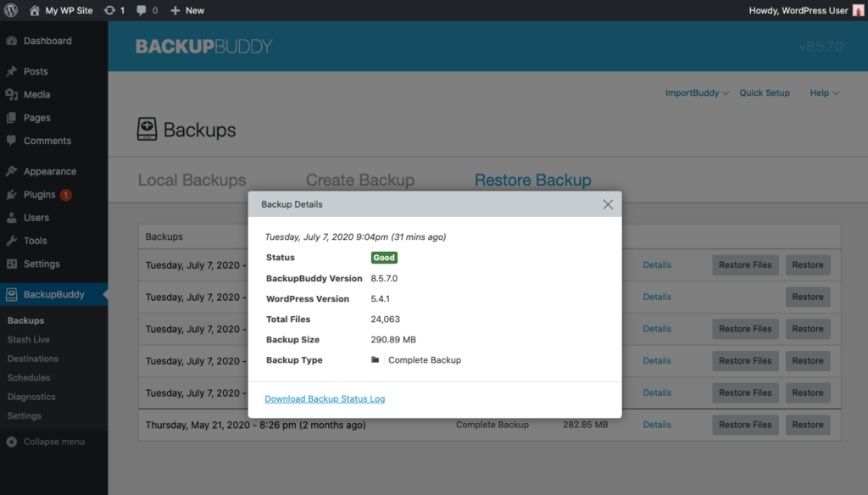Viewport: 868px width, 495px height.
Task: Open the Dashboard menu icon
Action: (x=12, y=41)
